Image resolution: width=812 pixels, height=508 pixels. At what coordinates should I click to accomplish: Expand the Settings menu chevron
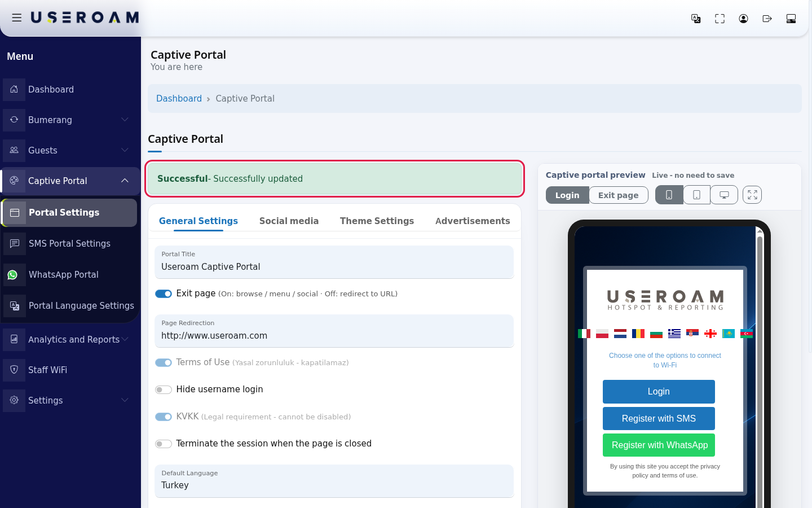125,400
